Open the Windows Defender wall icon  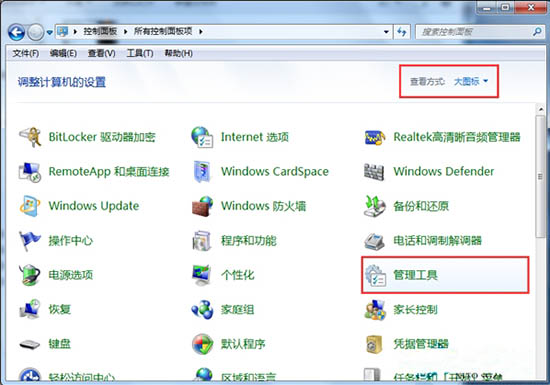click(374, 172)
